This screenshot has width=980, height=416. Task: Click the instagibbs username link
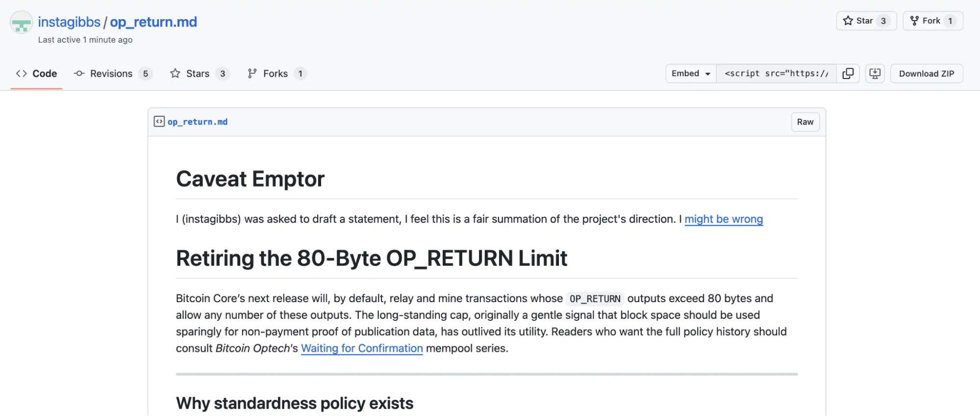coord(69,22)
